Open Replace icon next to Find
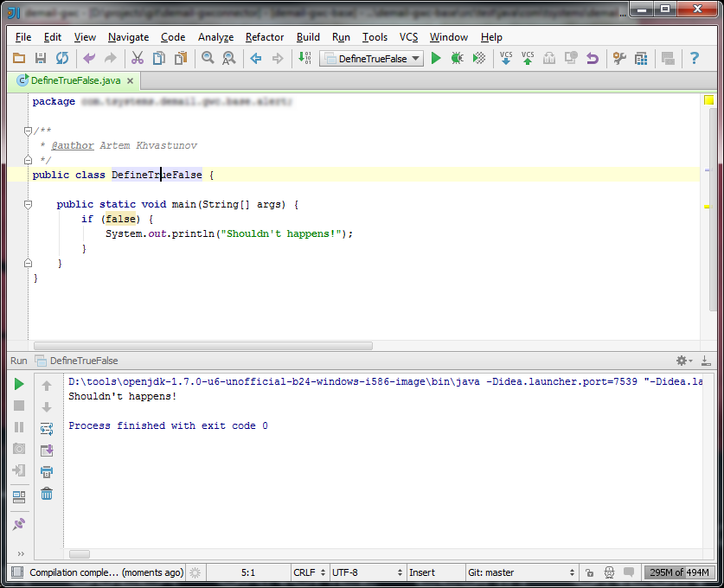This screenshot has height=588, width=724. click(x=229, y=58)
